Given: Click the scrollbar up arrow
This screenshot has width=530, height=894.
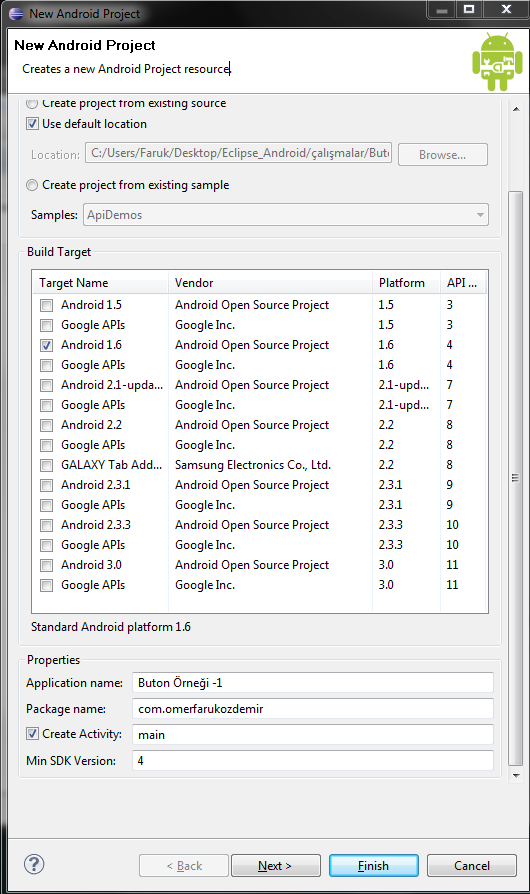Looking at the screenshot, I should tap(516, 109).
